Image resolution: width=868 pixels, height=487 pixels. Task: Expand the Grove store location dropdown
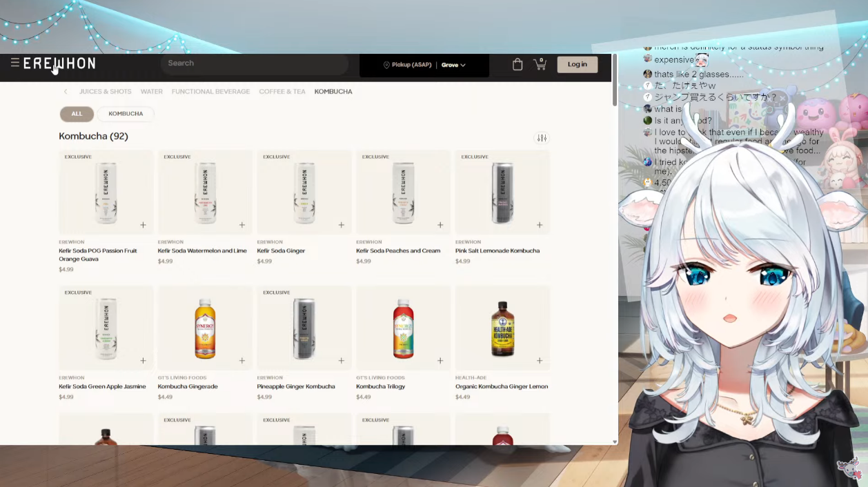click(453, 65)
